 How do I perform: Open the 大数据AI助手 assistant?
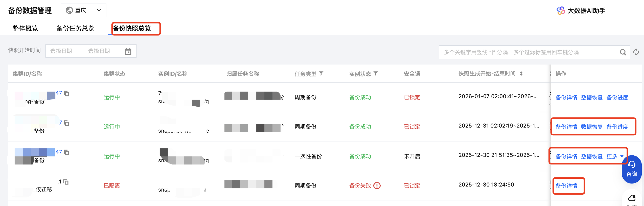tap(581, 11)
